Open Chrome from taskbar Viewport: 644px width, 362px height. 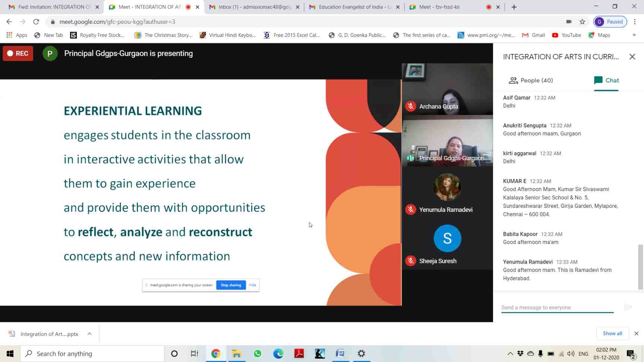(216, 353)
